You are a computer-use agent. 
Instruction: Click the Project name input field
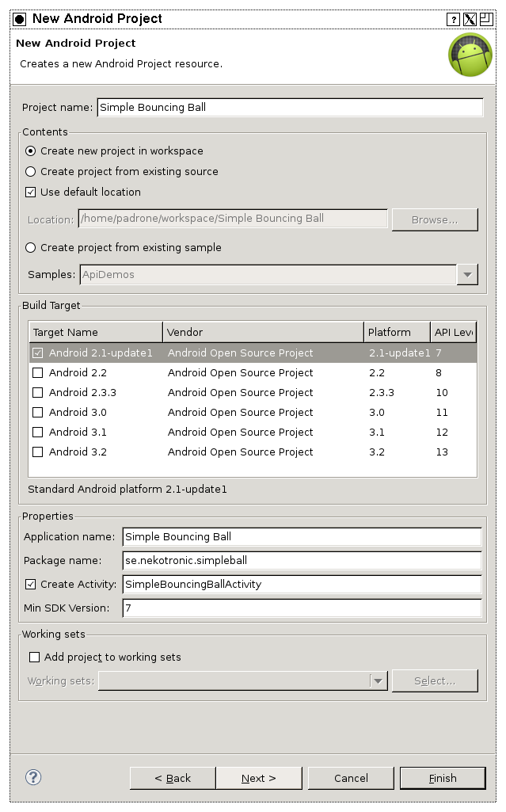[291, 107]
